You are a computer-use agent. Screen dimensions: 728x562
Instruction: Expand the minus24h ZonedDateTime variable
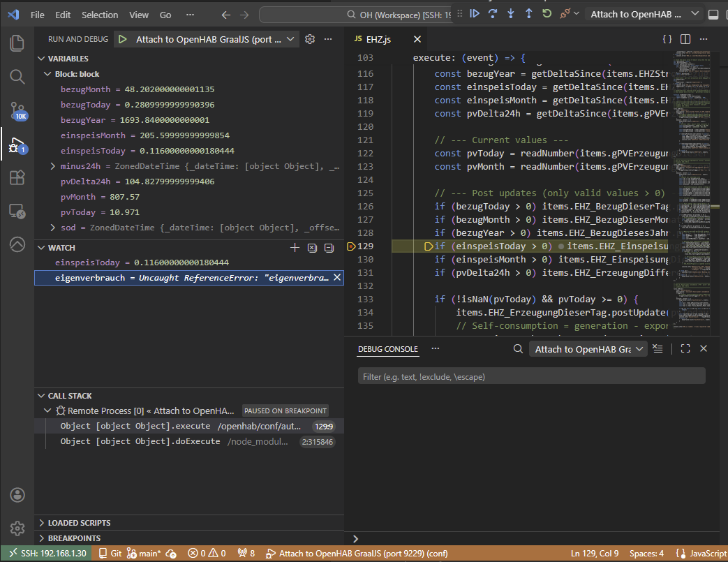(x=53, y=166)
